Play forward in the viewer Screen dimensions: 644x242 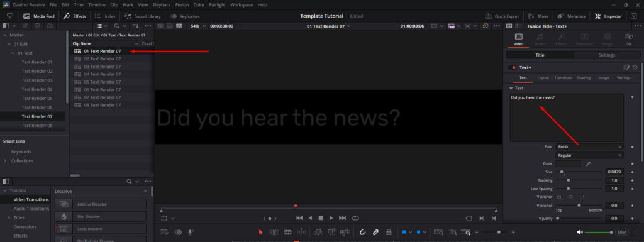331,218
